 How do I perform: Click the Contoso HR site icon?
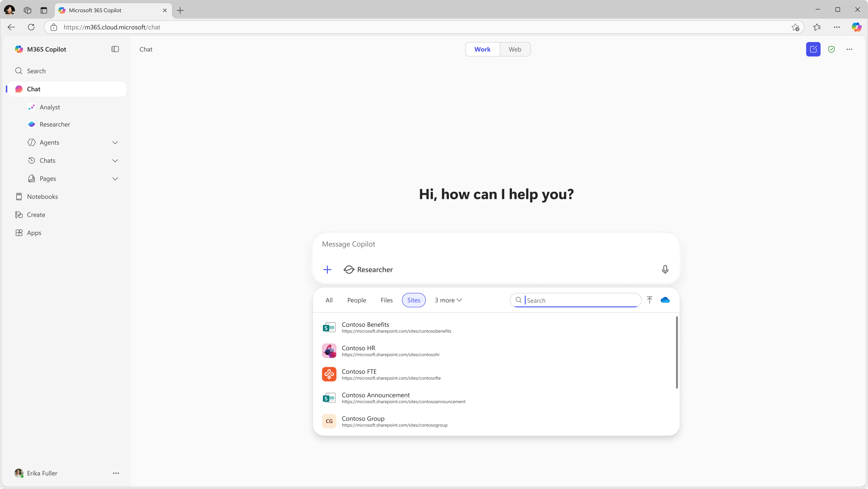(x=329, y=351)
